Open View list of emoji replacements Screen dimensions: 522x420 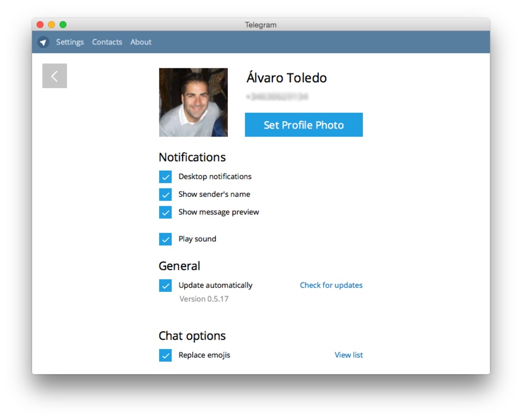pyautogui.click(x=348, y=355)
